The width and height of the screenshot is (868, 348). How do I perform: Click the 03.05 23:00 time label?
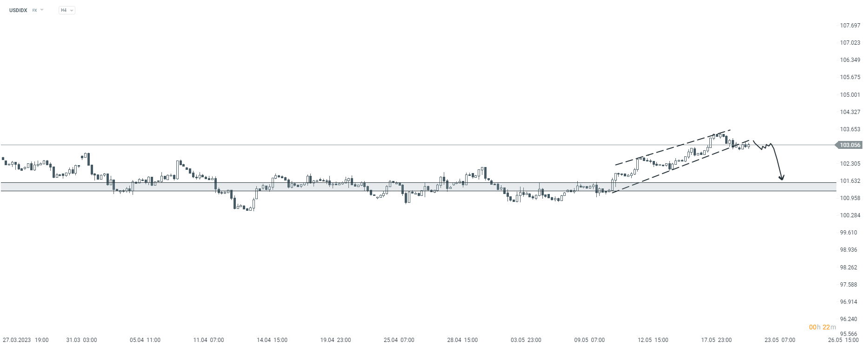[x=526, y=340]
